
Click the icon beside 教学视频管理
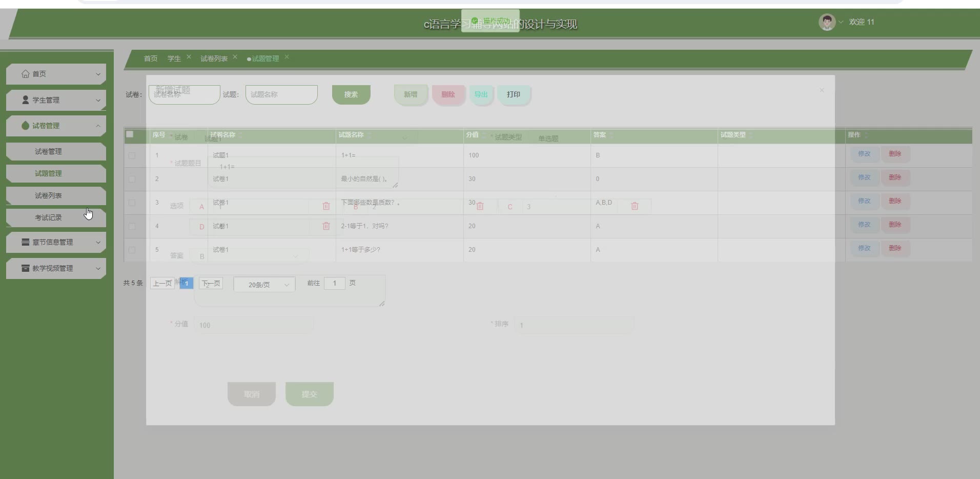click(x=26, y=268)
